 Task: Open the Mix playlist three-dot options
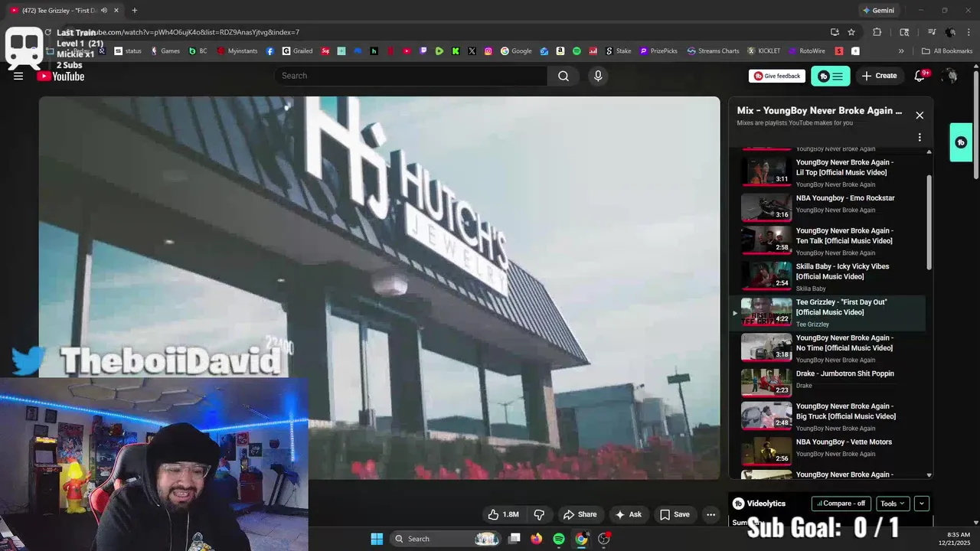pos(920,137)
